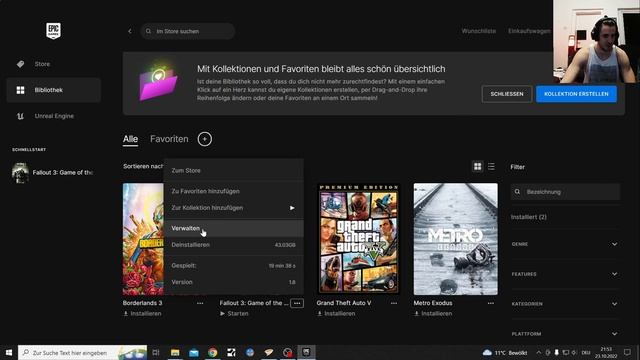640x360 pixels.
Task: Select Verwalten in context menu
Action: 233,228
